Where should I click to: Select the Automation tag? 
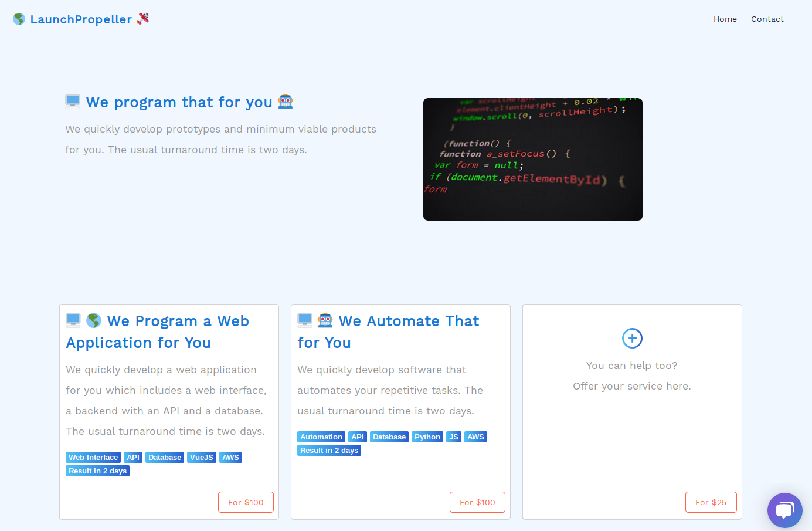click(321, 437)
